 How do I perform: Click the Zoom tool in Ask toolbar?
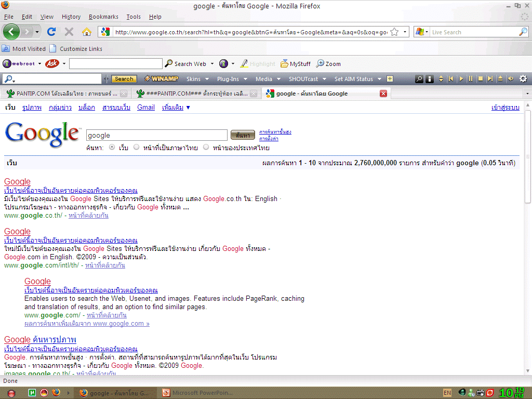tap(328, 64)
